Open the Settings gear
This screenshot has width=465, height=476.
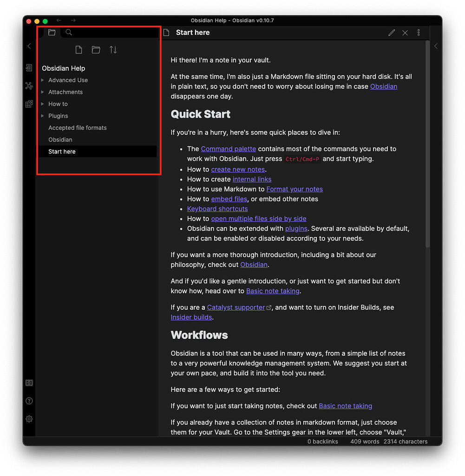(x=29, y=419)
